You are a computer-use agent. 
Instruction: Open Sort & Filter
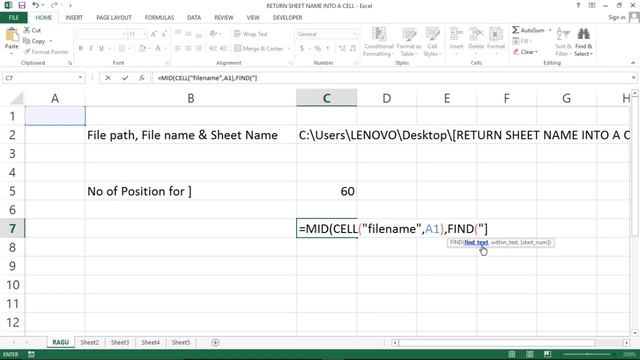point(563,42)
